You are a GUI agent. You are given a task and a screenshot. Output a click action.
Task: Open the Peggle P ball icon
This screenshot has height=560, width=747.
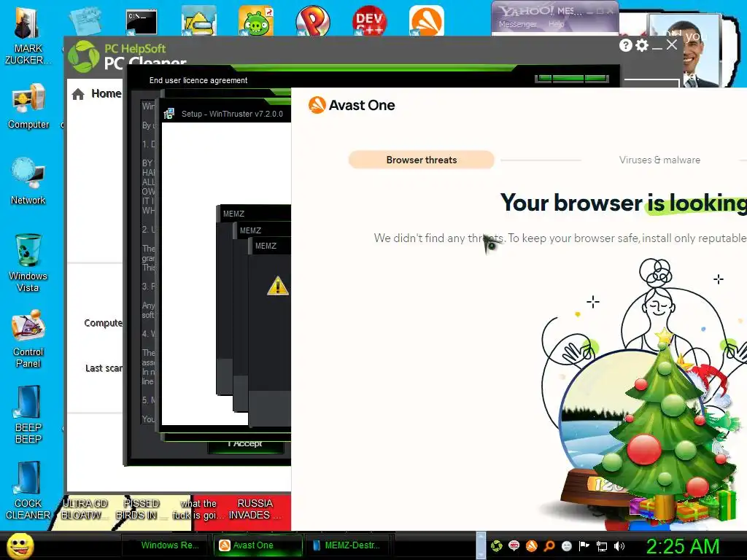pos(312,21)
